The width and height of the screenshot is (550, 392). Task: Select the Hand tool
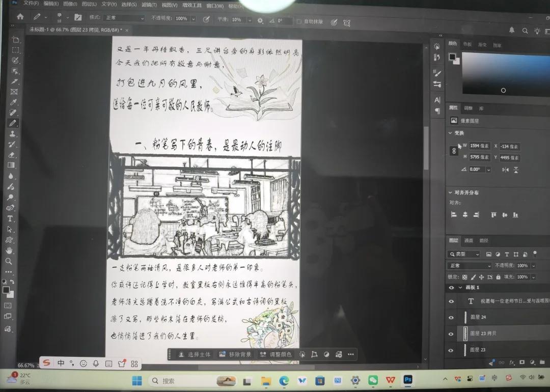pos(9,250)
